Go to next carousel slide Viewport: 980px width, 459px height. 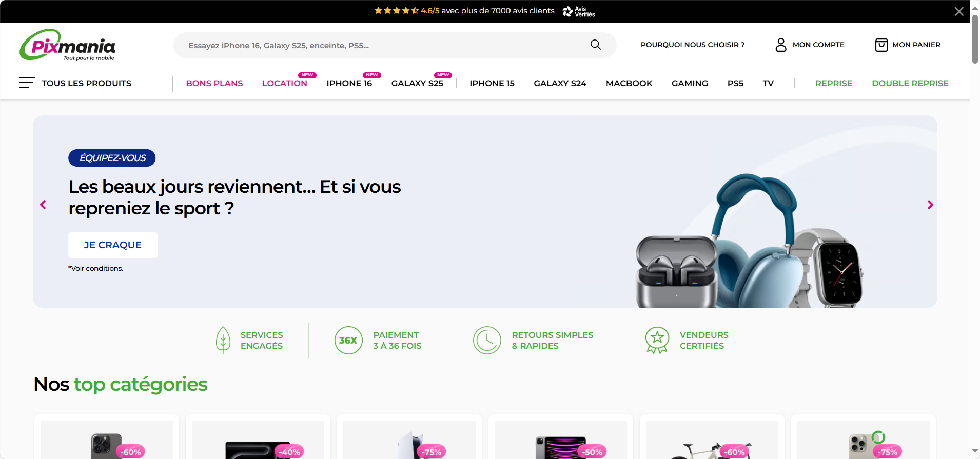(930, 205)
